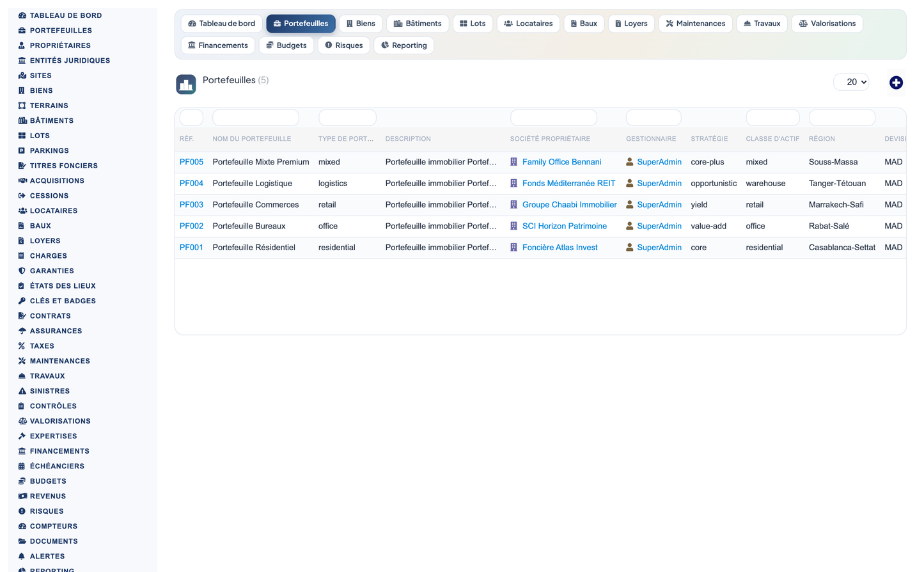Click the Acquisitions handshake icon
Screen dimensions: 924x572
point(22,180)
